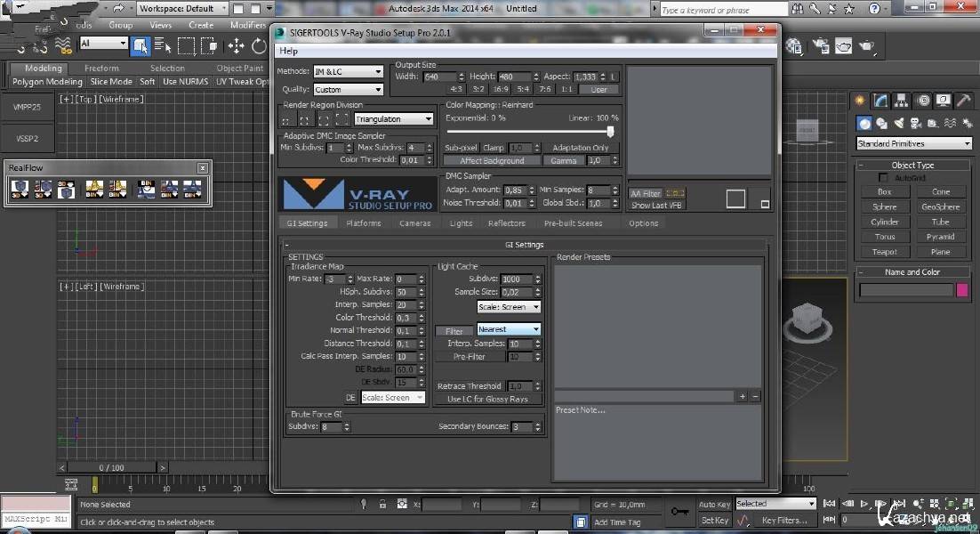Open the Help menu in V-Ray Setup
This screenshot has width=980, height=534.
pos(288,51)
